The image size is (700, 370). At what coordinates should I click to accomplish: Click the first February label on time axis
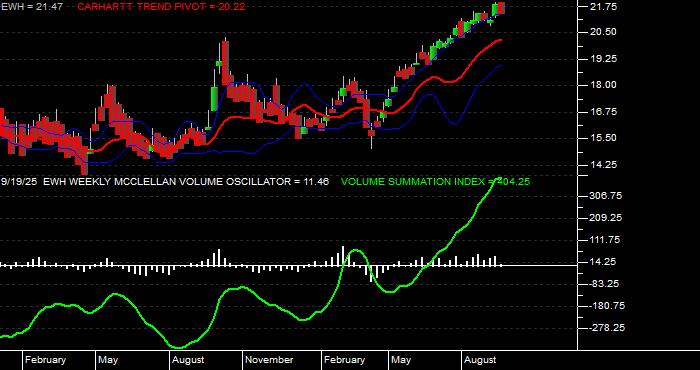45,360
